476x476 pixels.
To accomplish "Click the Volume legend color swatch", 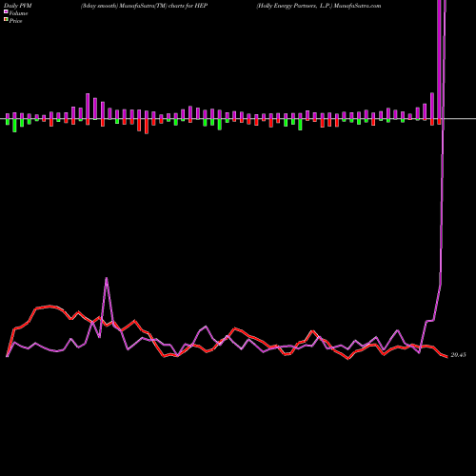I will click(x=6, y=12).
